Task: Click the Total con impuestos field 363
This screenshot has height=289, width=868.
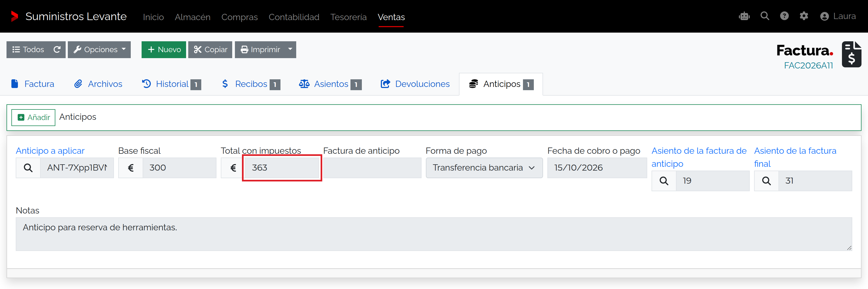Action: [282, 168]
